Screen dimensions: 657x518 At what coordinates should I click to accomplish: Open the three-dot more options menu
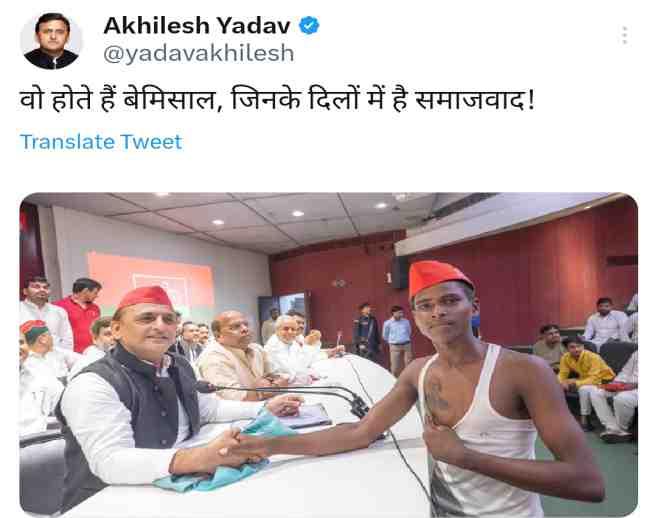point(624,35)
